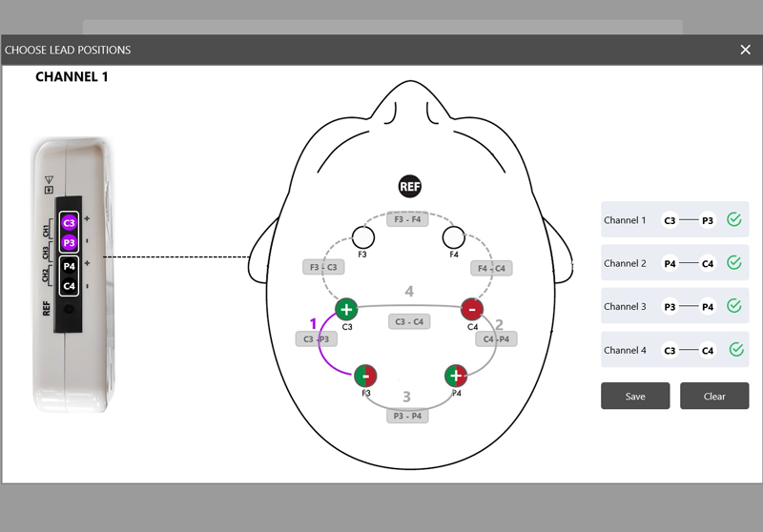
Task: Click the black REF electrode
Action: pos(409,187)
